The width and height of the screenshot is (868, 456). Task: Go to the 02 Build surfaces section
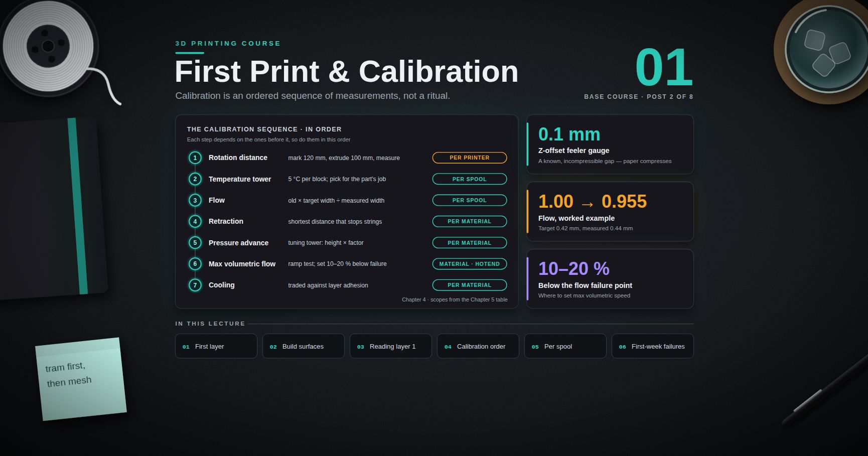(304, 346)
